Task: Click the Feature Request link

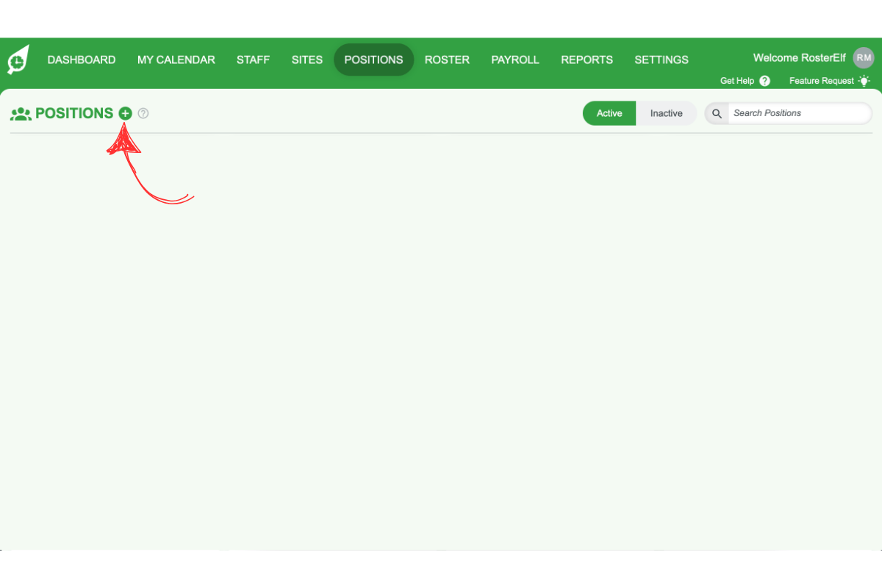Action: (821, 81)
